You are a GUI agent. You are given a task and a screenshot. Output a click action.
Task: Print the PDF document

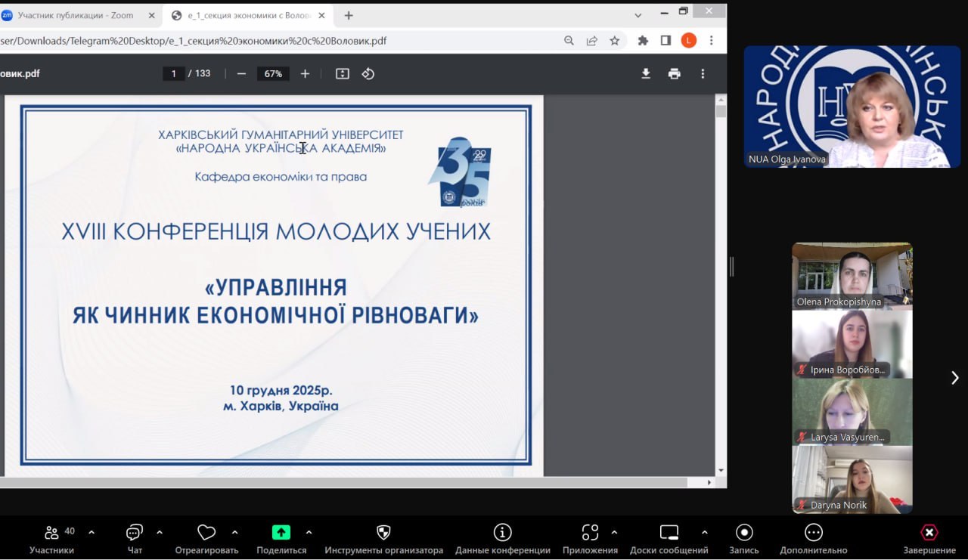(674, 73)
